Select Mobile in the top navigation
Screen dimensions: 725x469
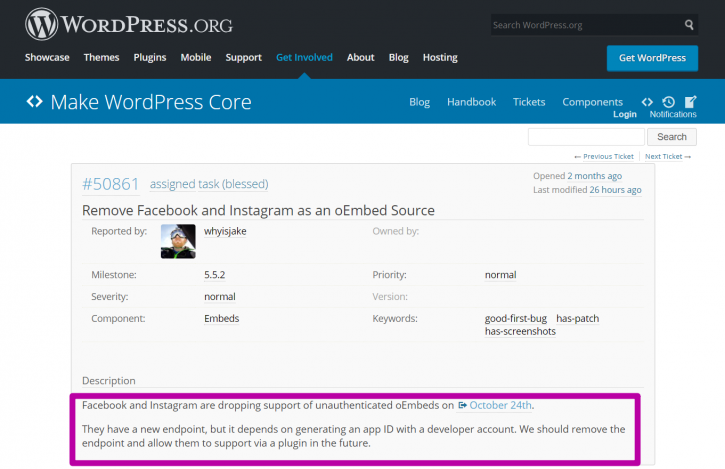tap(196, 57)
